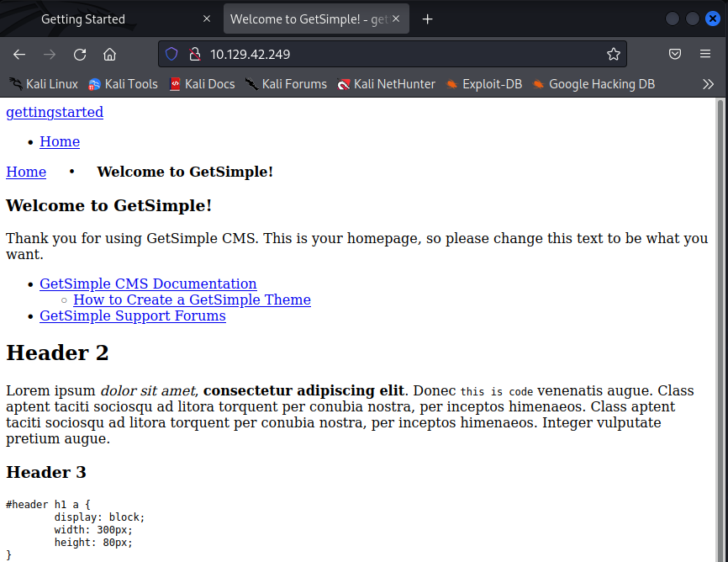728x562 pixels.
Task: Open a new tab
Action: [427, 19]
